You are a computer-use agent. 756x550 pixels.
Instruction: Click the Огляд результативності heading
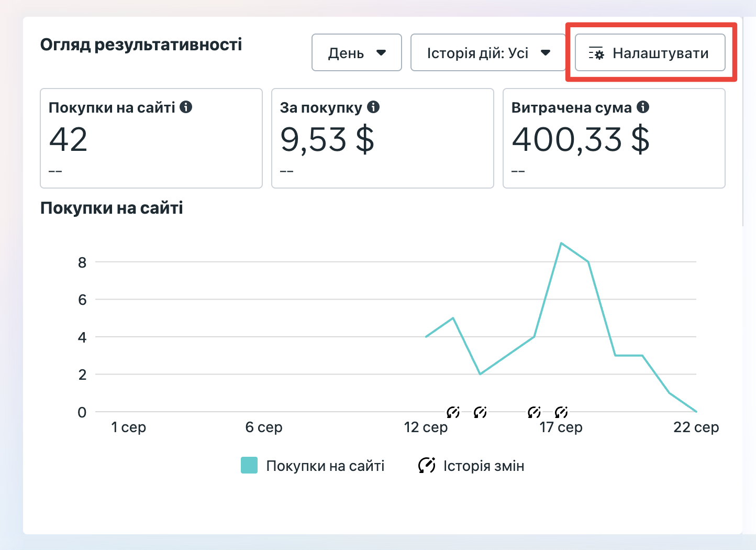point(141,45)
